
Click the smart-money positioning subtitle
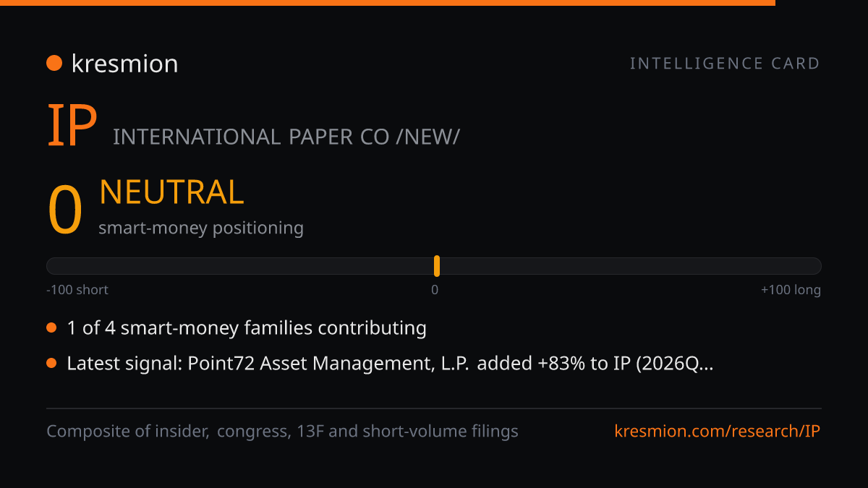[x=201, y=228]
